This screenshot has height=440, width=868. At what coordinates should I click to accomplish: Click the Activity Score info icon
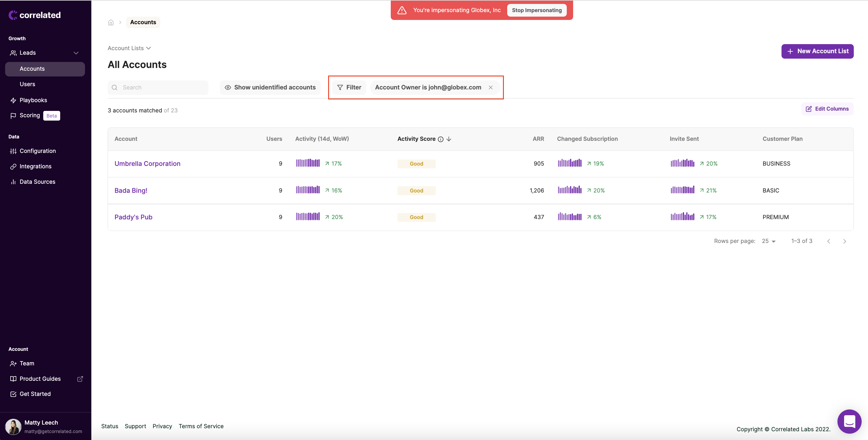tap(440, 139)
